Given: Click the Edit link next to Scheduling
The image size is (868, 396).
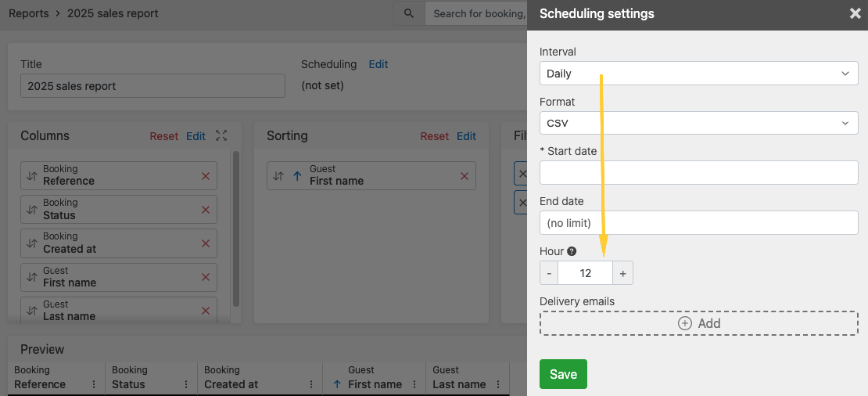Looking at the screenshot, I should [378, 64].
